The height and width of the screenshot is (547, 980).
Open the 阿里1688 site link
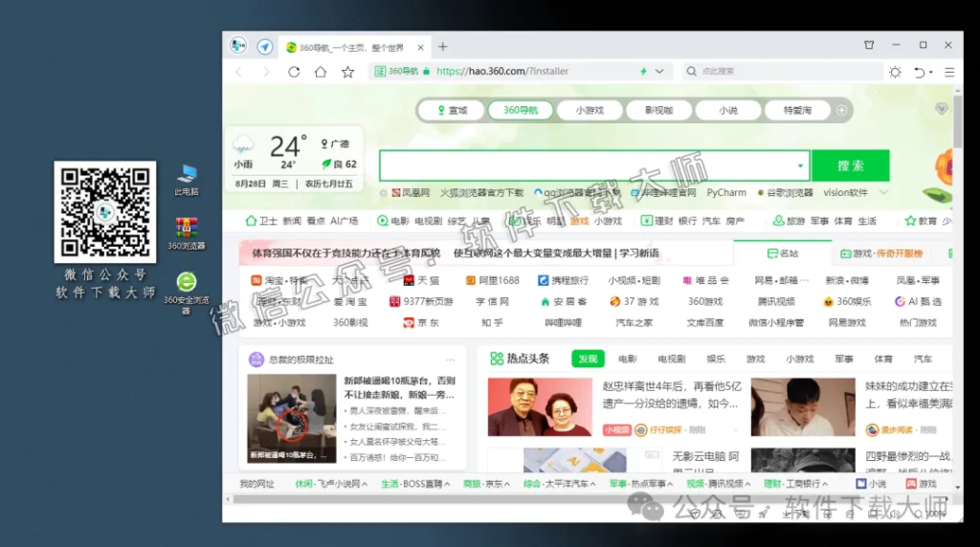tap(493, 280)
